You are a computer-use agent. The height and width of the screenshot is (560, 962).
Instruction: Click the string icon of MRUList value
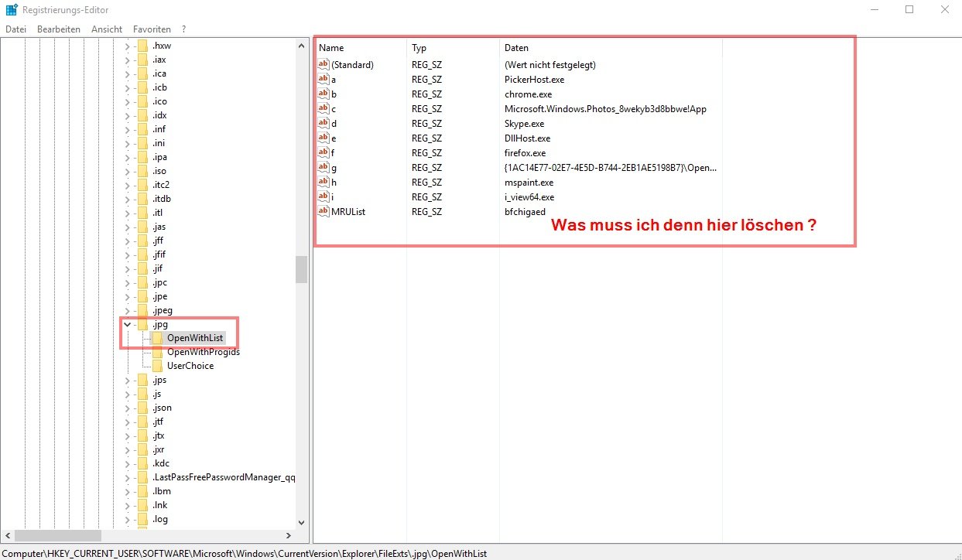324,211
